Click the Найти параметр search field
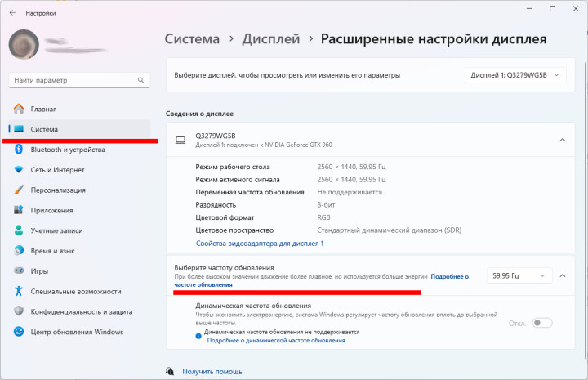This screenshot has height=380, width=588. point(73,80)
